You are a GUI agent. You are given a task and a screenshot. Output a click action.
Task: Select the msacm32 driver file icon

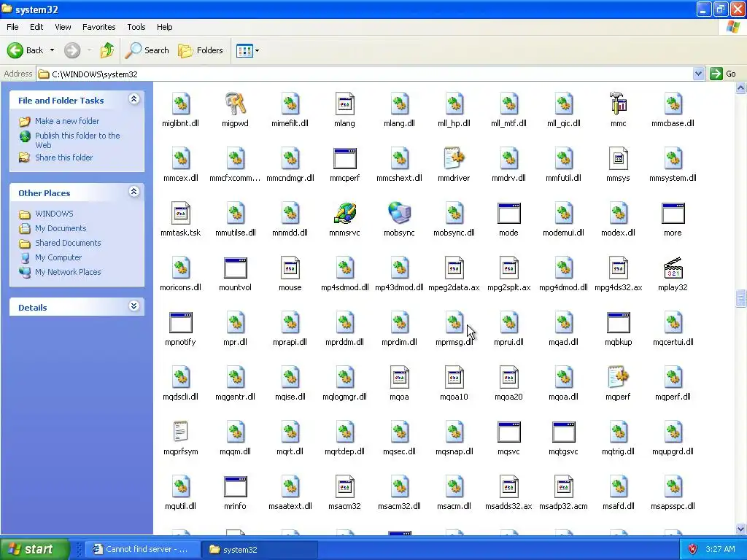click(x=345, y=486)
